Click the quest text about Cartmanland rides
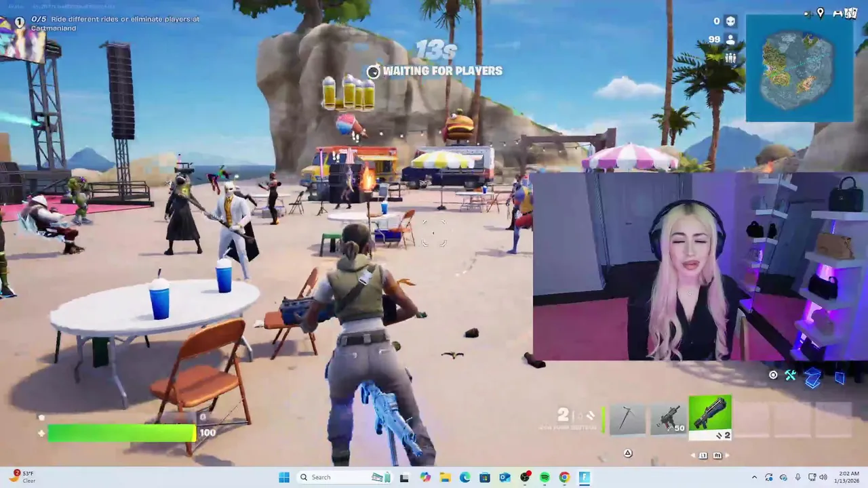 (115, 23)
